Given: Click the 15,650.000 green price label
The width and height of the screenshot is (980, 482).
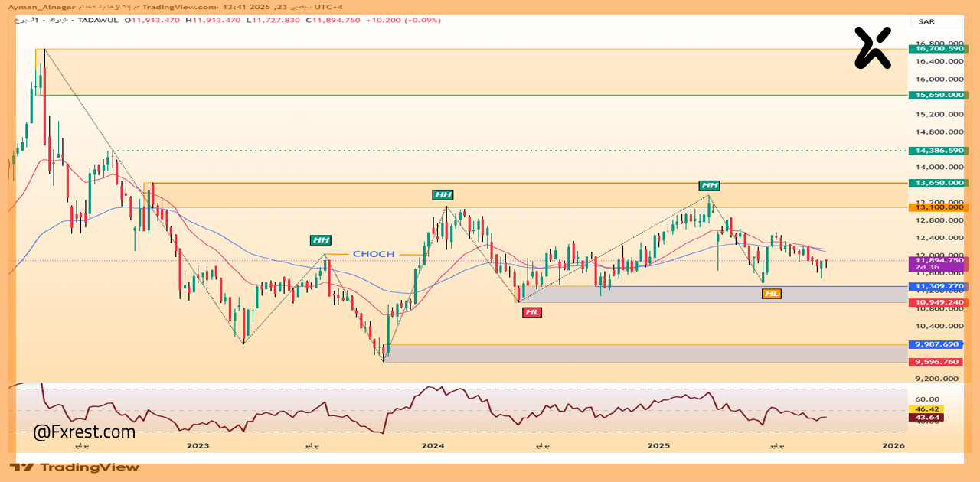Looking at the screenshot, I should tap(938, 96).
